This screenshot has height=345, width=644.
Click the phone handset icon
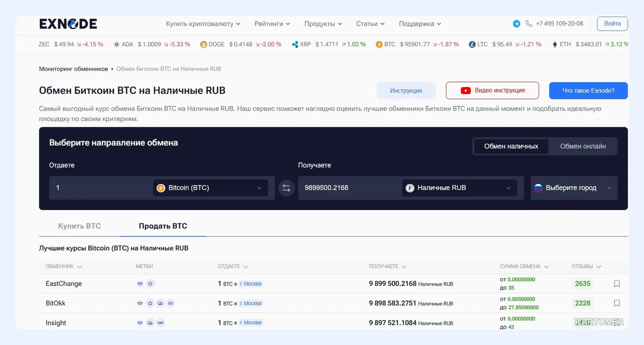[x=529, y=24]
